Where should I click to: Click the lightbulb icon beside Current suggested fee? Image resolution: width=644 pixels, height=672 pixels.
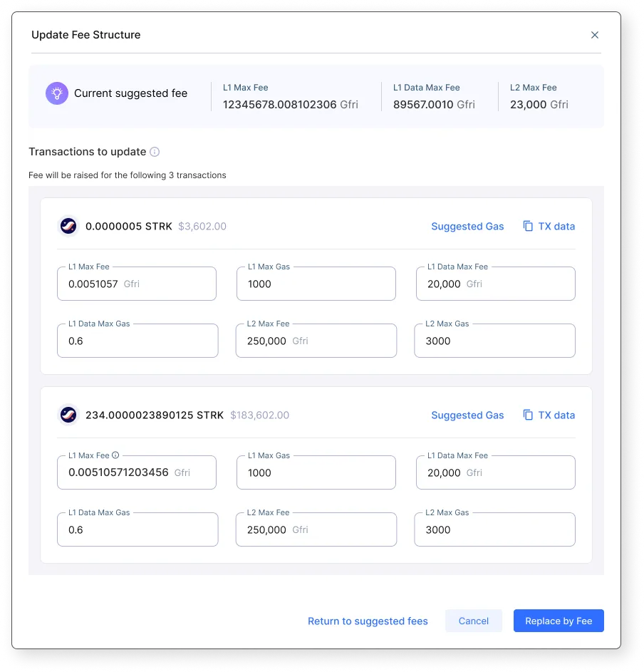point(57,93)
